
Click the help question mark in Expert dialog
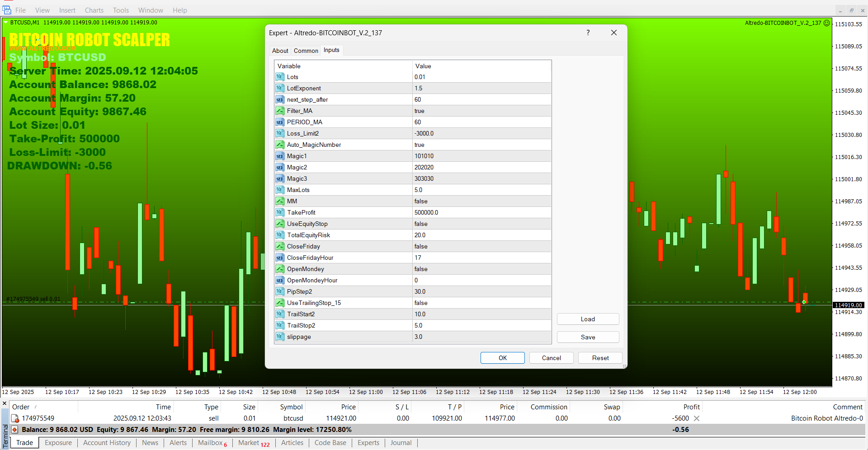click(x=588, y=33)
